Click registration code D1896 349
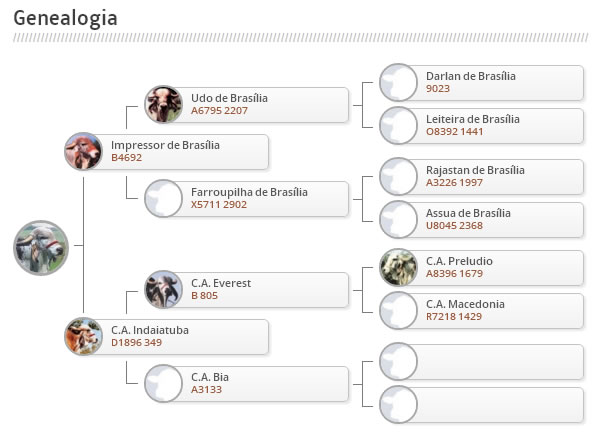Viewport: 613px width, 442px height. point(136,343)
